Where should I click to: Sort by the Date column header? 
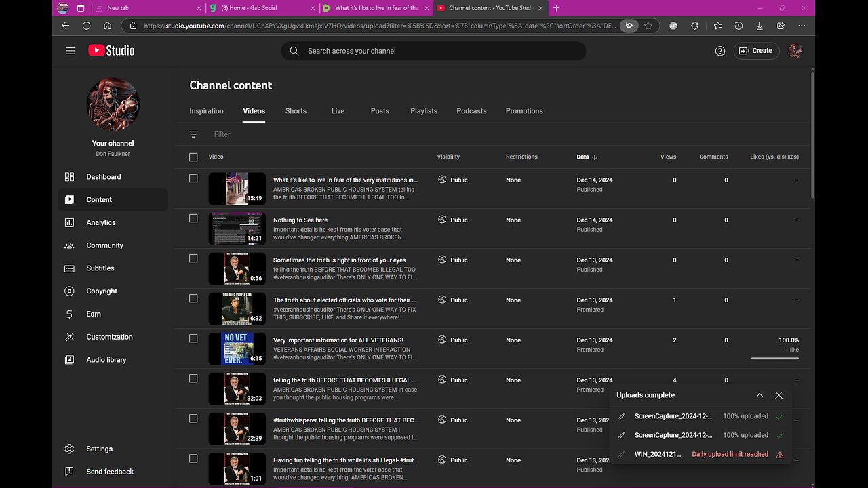587,157
